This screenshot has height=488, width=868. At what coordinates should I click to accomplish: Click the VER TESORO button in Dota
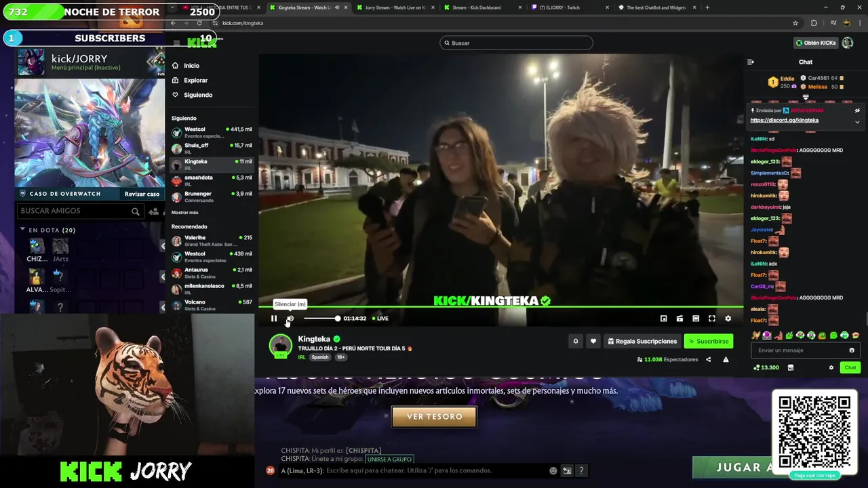pos(434,417)
